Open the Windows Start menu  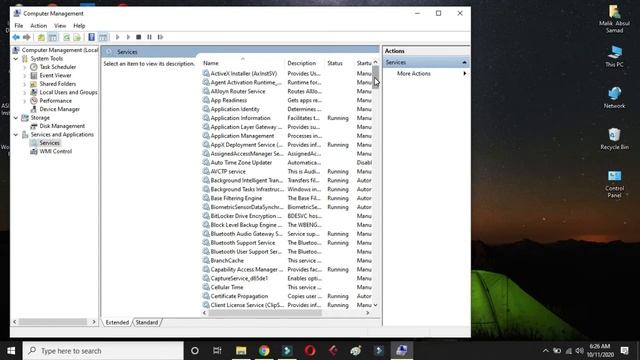(x=11, y=351)
